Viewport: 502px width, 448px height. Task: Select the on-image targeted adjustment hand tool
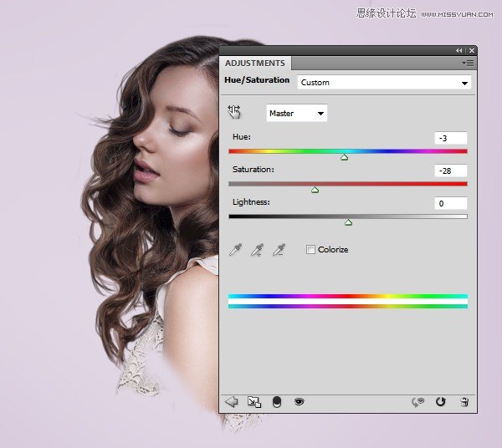(234, 112)
